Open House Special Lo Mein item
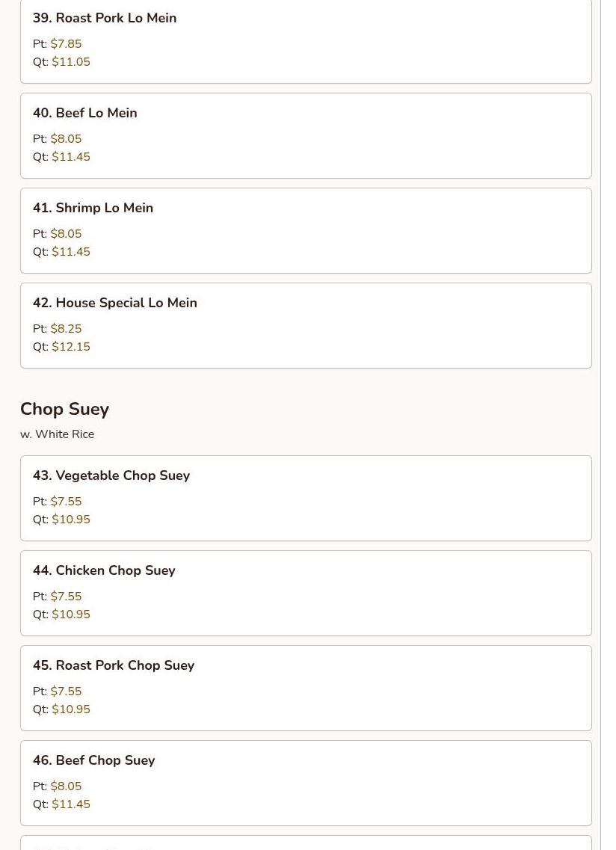Image resolution: width=616 pixels, height=850 pixels. (306, 325)
